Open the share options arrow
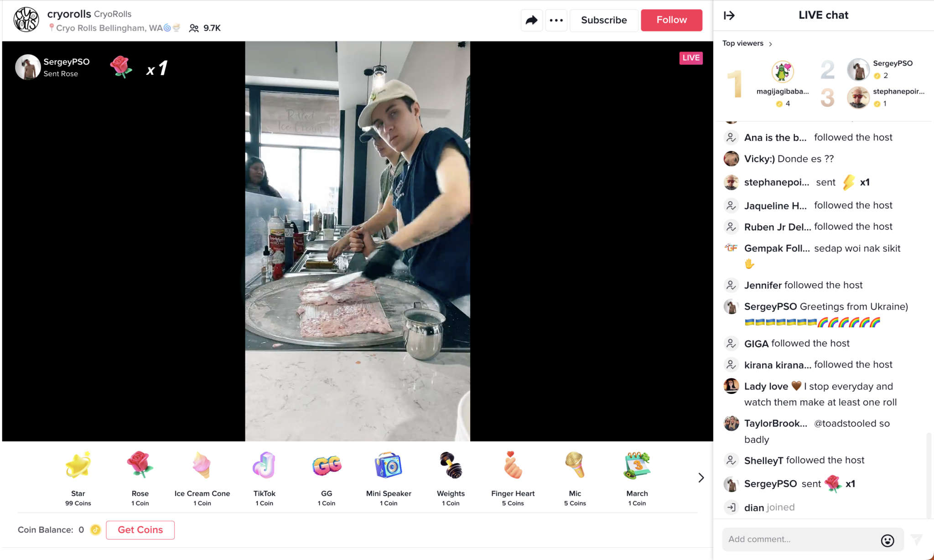This screenshot has height=560, width=934. click(531, 20)
